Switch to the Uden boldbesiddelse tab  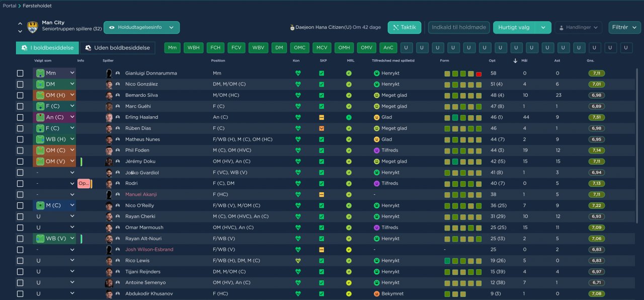point(118,48)
